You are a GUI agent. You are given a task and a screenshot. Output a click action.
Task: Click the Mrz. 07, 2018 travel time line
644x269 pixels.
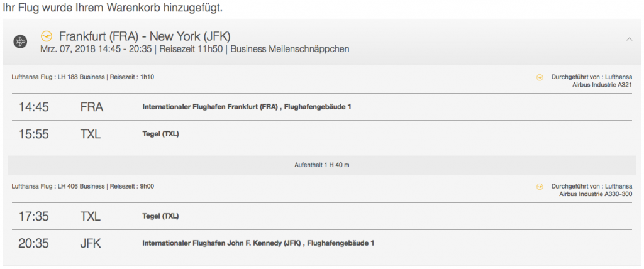(195, 48)
